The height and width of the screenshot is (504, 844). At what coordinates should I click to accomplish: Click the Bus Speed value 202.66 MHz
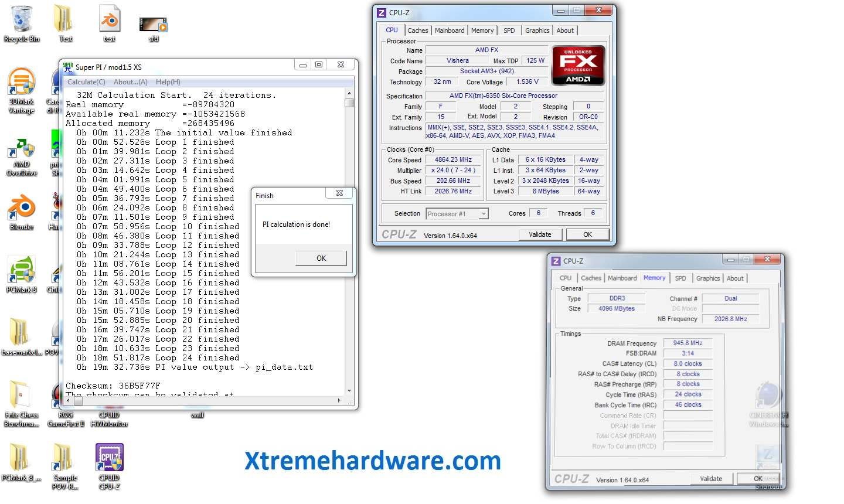pyautogui.click(x=453, y=181)
